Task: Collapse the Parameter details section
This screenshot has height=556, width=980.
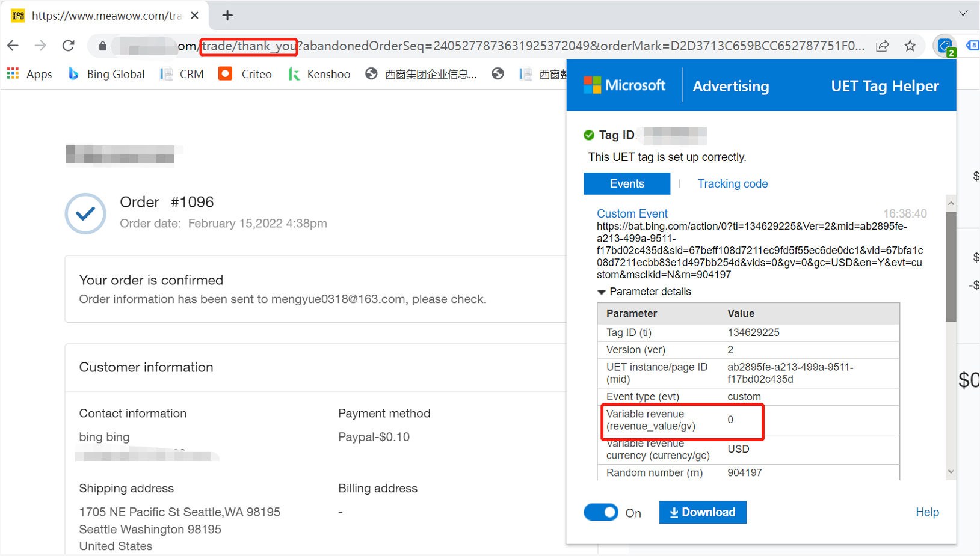Action: 644,292
